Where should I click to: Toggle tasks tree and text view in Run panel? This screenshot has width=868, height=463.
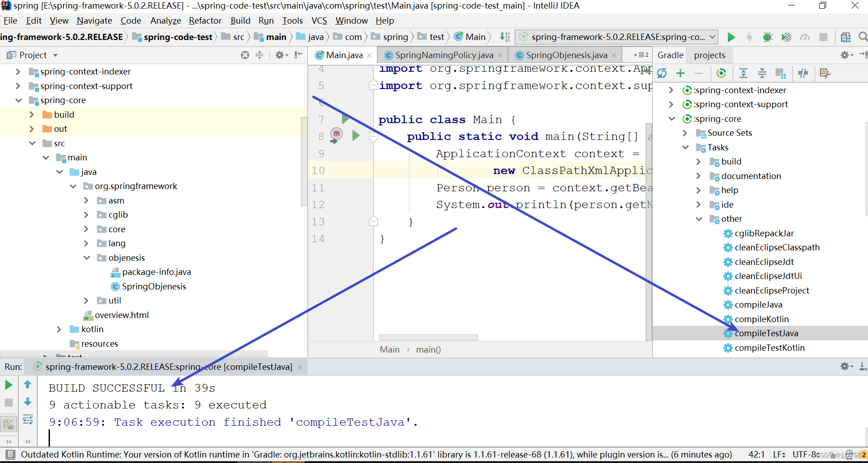point(9,424)
